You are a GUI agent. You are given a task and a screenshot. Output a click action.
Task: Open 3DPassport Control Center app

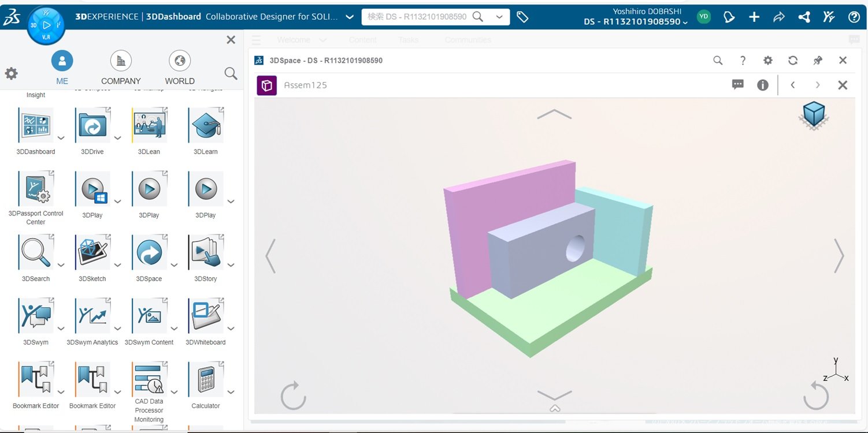36,189
